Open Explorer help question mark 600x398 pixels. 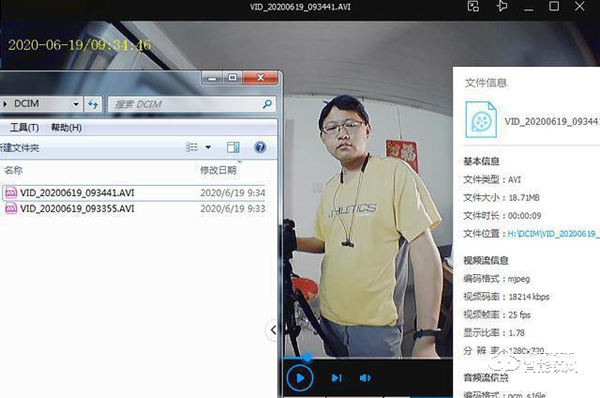click(260, 147)
